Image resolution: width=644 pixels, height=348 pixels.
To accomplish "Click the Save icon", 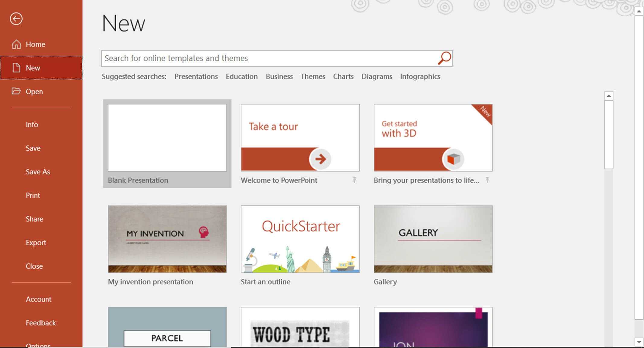I will 33,148.
